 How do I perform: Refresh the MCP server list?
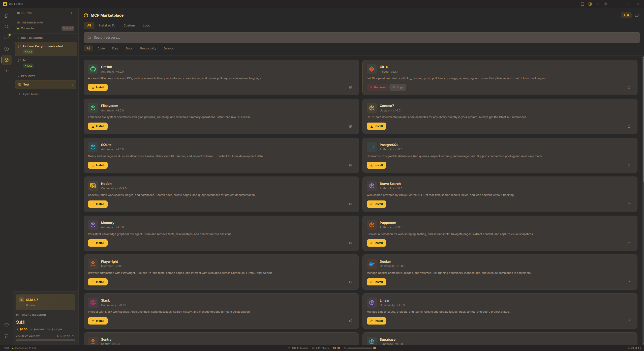pos(637,15)
